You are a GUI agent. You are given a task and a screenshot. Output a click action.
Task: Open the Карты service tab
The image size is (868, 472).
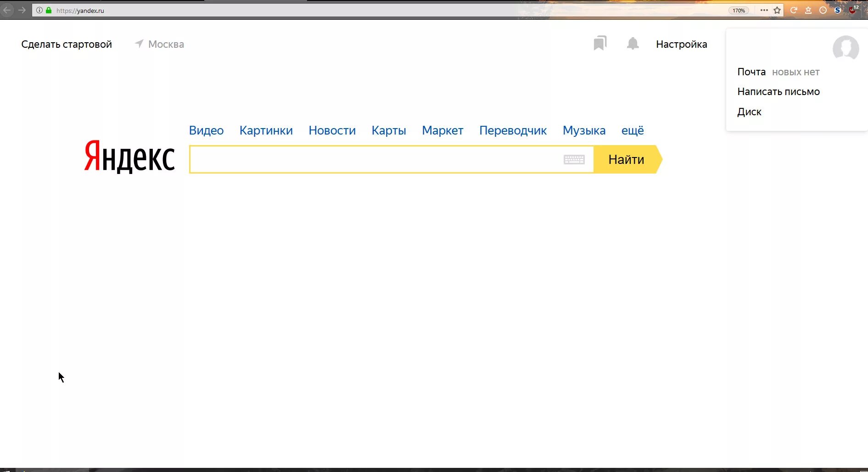[389, 130]
